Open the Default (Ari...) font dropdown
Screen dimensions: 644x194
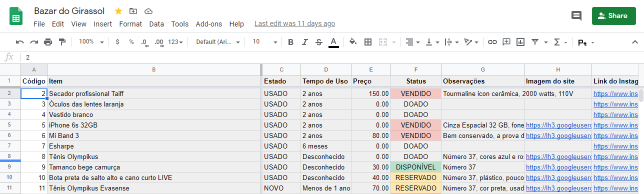tap(218, 42)
